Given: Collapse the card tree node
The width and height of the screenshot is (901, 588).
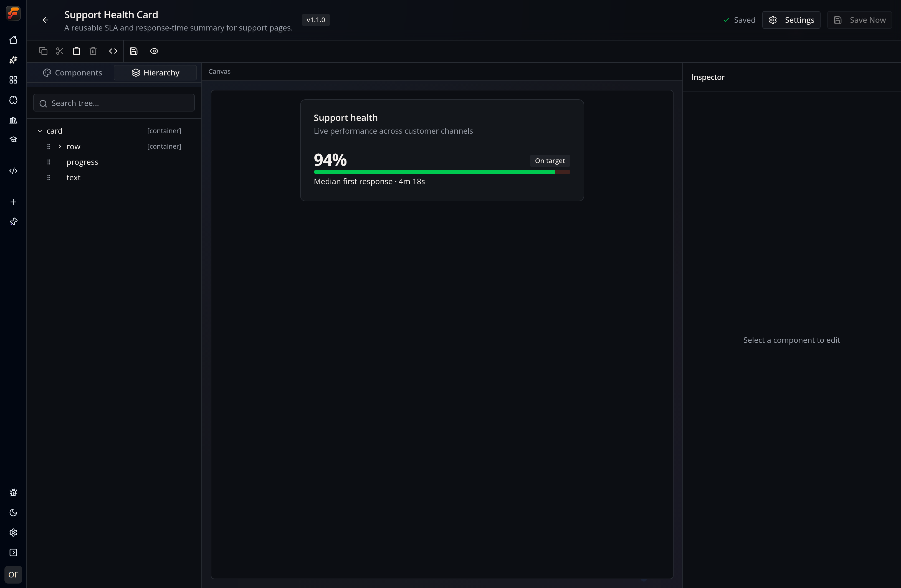Looking at the screenshot, I should point(40,131).
